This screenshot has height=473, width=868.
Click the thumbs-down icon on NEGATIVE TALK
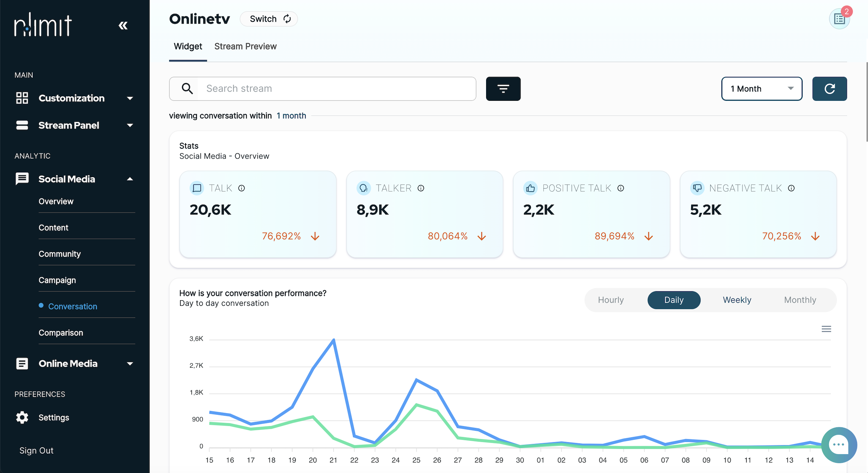697,188
